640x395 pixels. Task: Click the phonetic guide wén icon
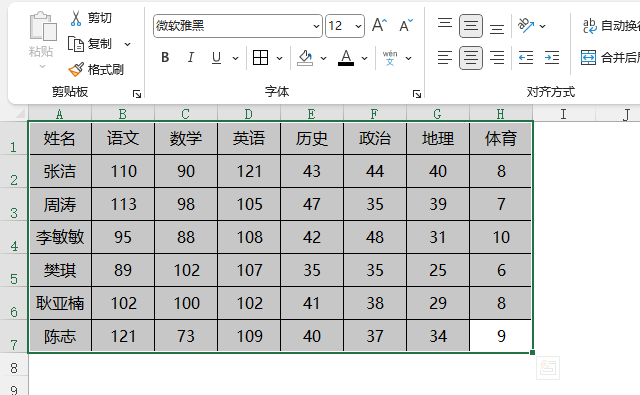point(390,58)
